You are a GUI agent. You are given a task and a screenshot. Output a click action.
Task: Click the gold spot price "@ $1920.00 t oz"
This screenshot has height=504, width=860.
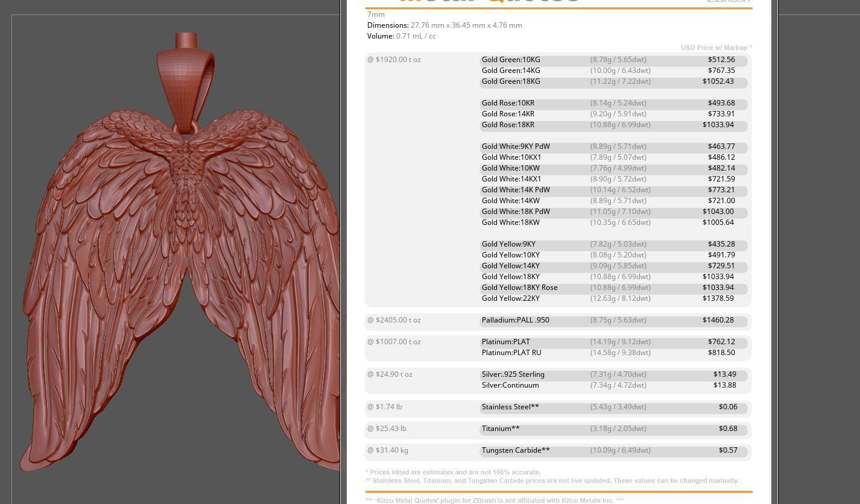[x=394, y=60]
